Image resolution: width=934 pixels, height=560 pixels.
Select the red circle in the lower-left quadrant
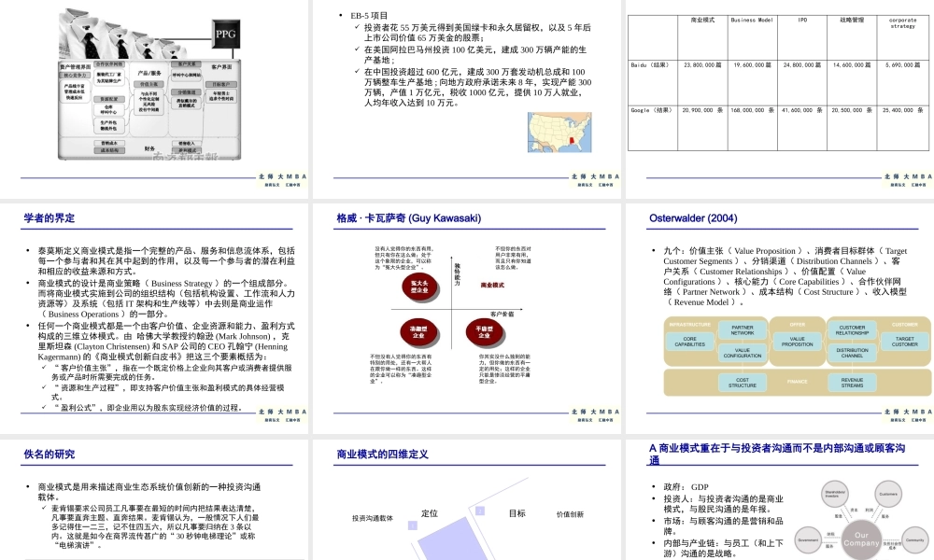click(418, 331)
